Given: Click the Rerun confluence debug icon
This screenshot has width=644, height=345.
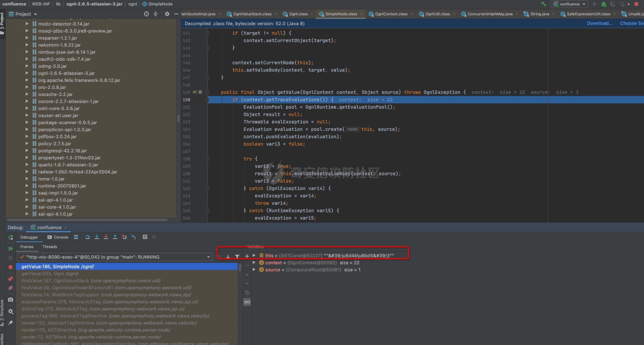Looking at the screenshot, I should pyautogui.click(x=11, y=237).
